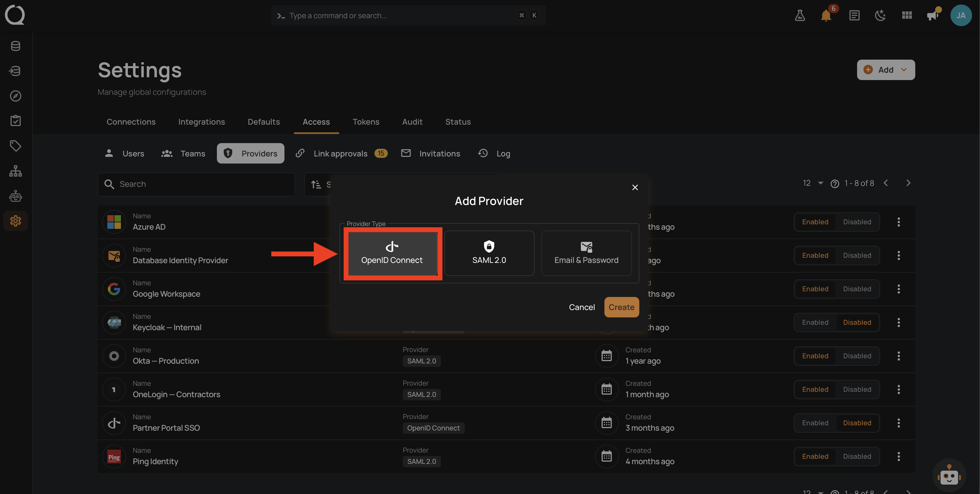
Task: Open the Log sub-tab
Action: pyautogui.click(x=494, y=153)
